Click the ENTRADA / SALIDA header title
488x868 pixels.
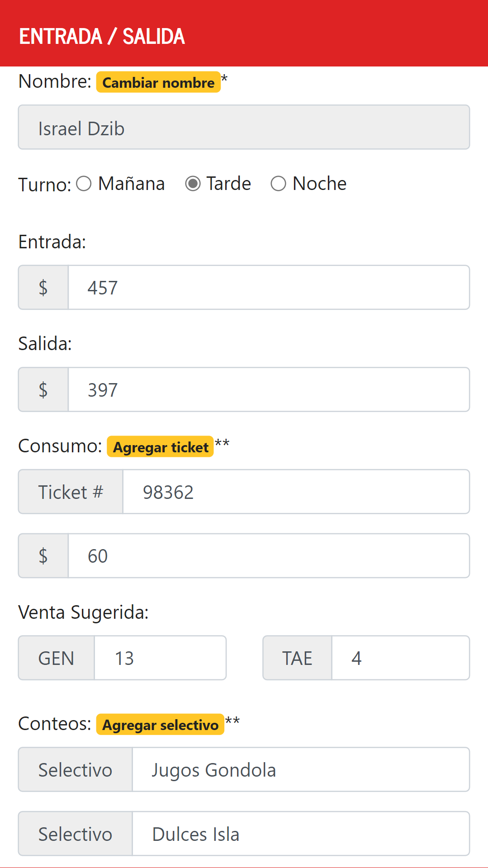click(102, 37)
